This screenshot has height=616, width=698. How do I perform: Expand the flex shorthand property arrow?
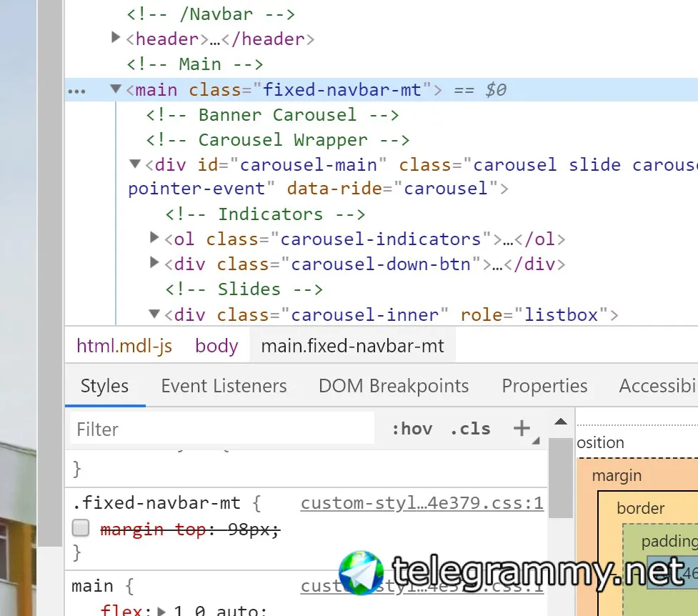162,612
